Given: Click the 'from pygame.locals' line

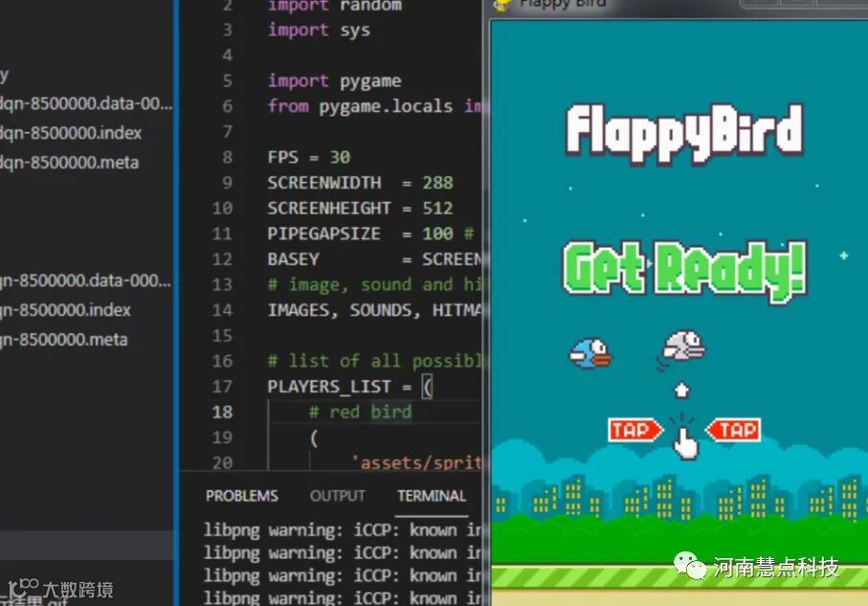Looking at the screenshot, I should 375,106.
